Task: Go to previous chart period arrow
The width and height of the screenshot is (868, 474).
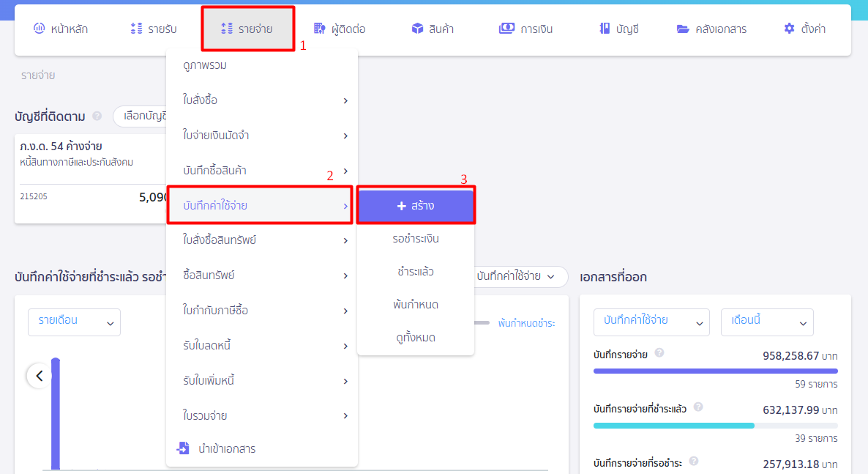Action: point(40,376)
